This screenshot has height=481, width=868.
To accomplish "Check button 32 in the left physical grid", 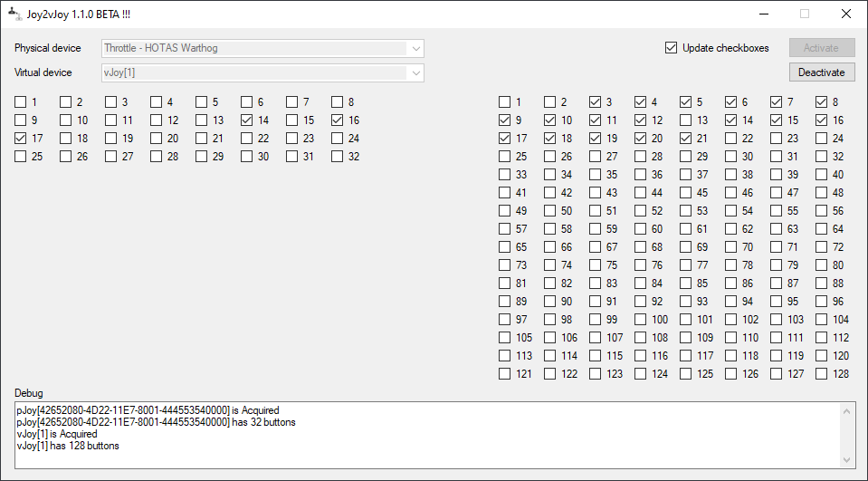I will tap(338, 157).
